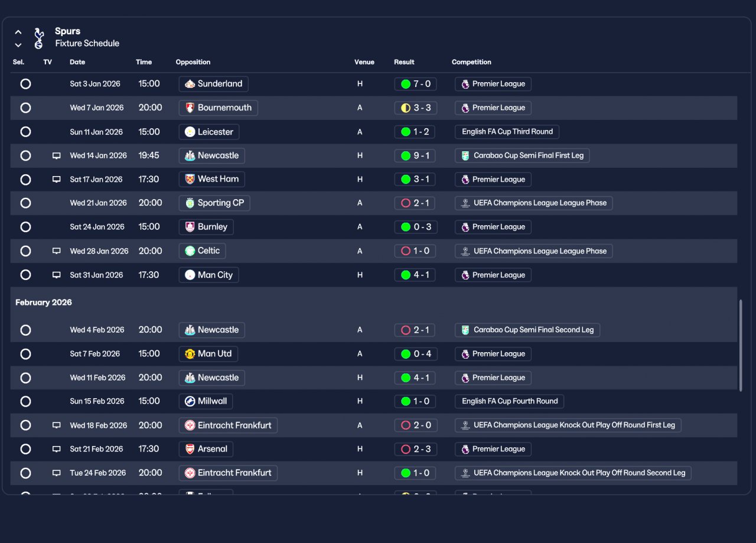Viewport: 756px width, 543px height.
Task: Tick the selection circle for the Leicester match
Action: click(25, 132)
